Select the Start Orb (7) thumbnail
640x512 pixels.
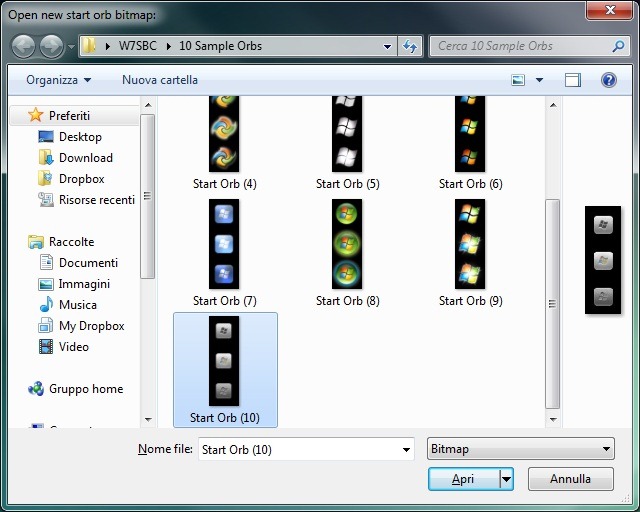[x=224, y=244]
